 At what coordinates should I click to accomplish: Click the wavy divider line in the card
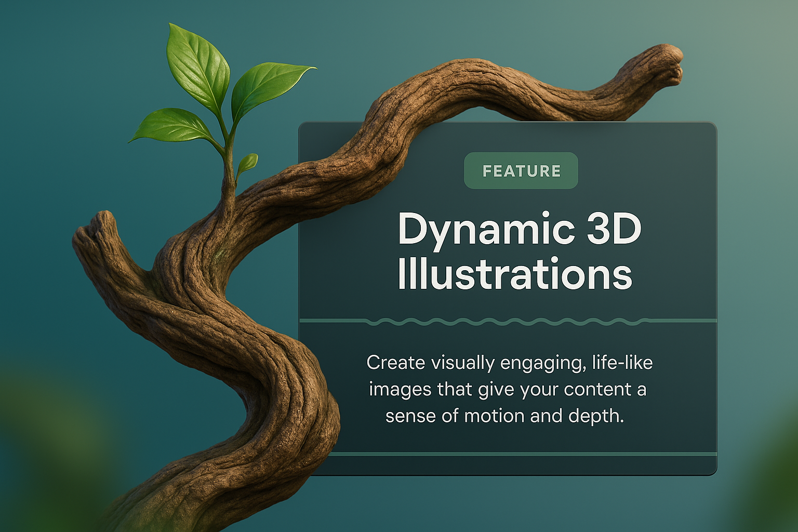(508, 322)
